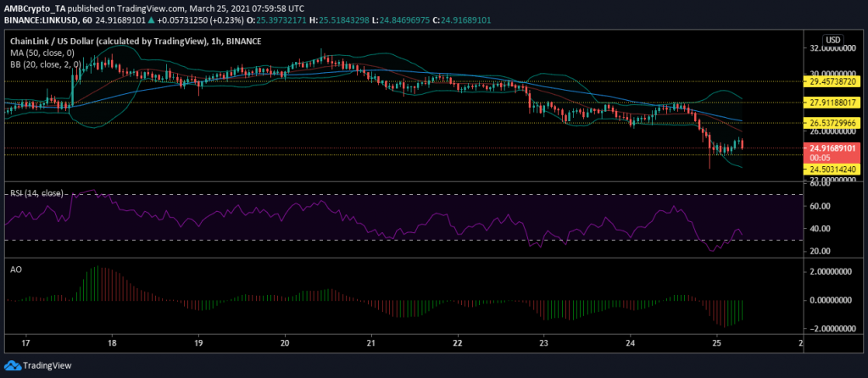
Task: Click the AMBCrypto_TA publisher name
Action: (34, 8)
